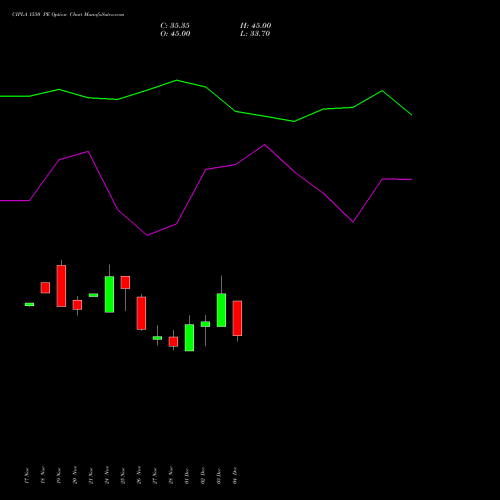Image resolution: width=500 pixels, height=500 pixels.
Task: Select the red candle above 26 Nov
Action: click(141, 313)
